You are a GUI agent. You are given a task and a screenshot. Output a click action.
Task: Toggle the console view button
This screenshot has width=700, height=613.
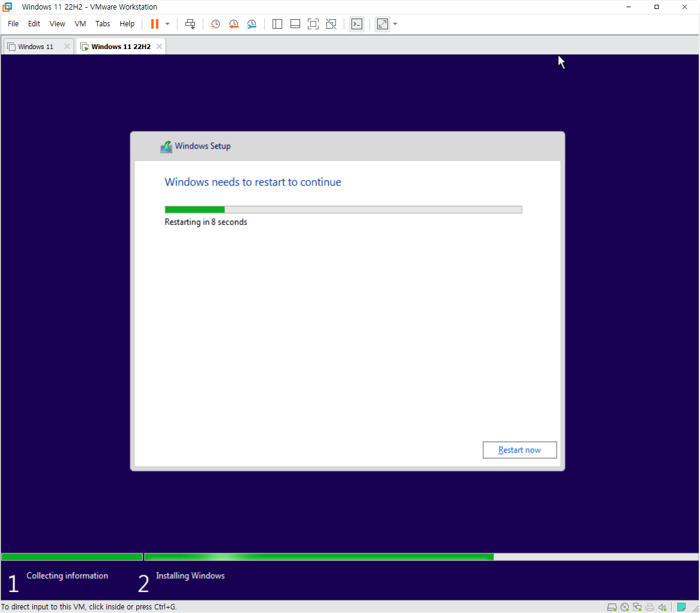pyautogui.click(x=357, y=24)
